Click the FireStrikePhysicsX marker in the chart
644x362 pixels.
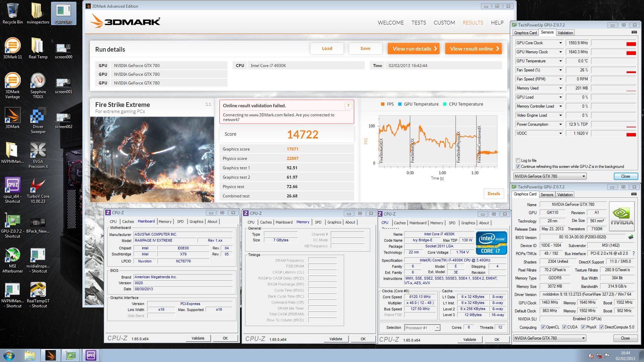pyautogui.click(x=458, y=147)
